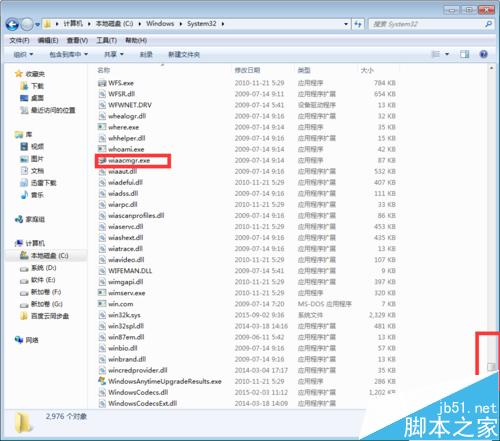Open the 共享 dropdown
This screenshot has width=500, height=441.
coord(114,54)
